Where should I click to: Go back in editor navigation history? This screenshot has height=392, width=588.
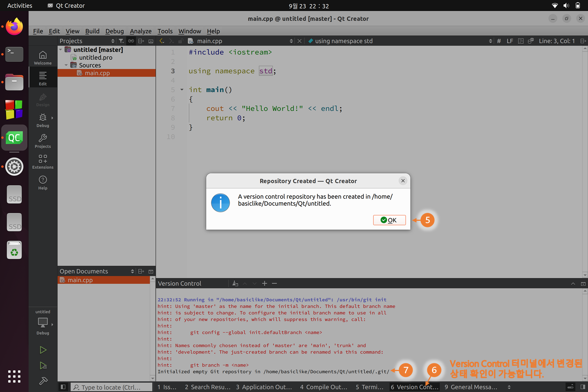coord(162,41)
